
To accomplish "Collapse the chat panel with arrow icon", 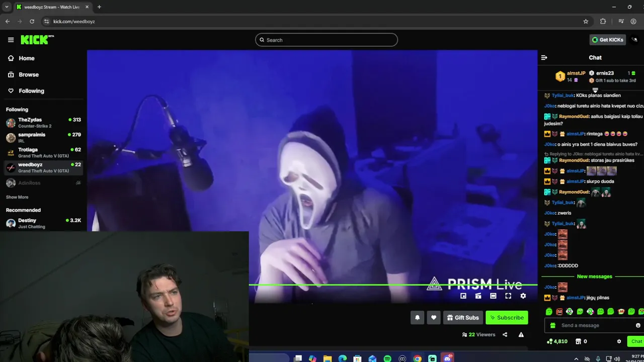I will pyautogui.click(x=544, y=58).
